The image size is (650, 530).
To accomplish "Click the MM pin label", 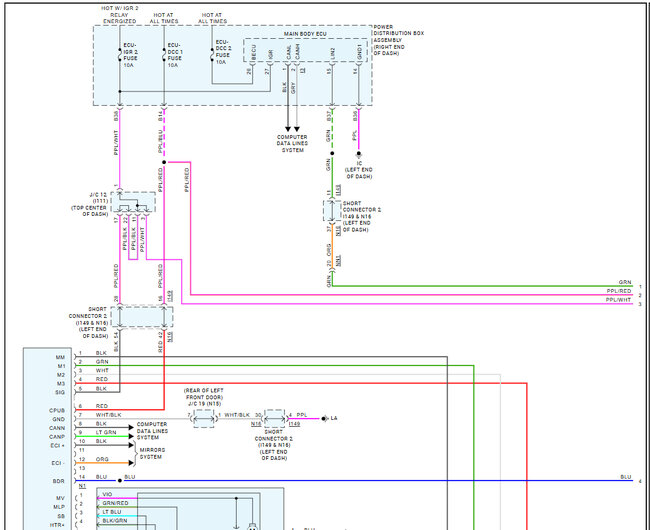I will [61, 357].
